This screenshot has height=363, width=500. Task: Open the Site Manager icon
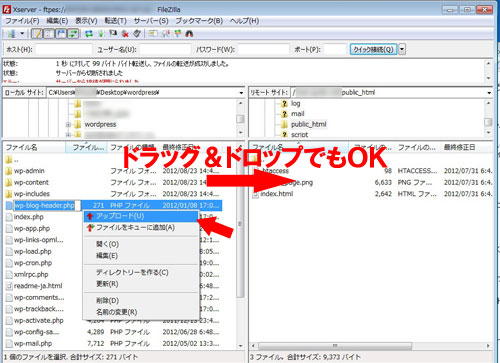click(x=11, y=34)
